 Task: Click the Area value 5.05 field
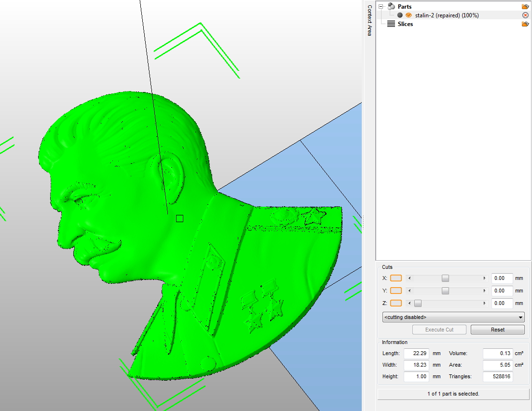tap(498, 365)
